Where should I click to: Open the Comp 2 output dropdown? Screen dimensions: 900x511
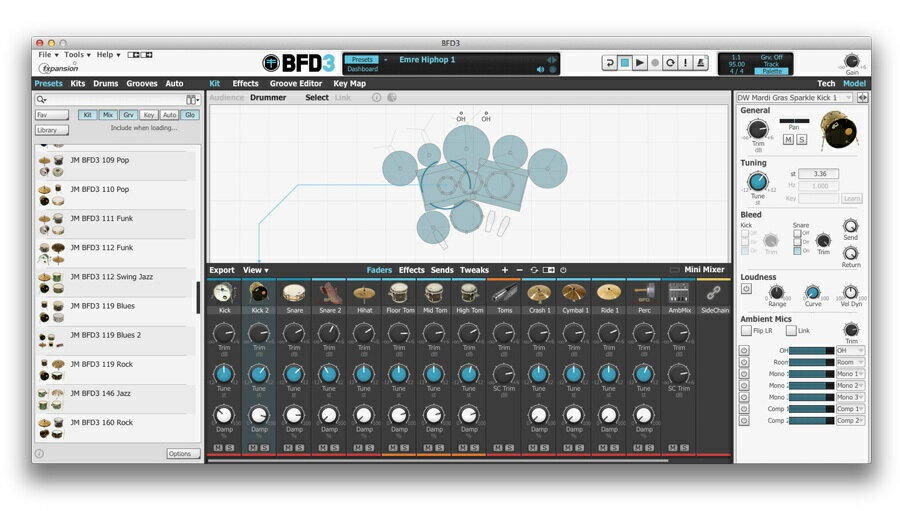click(849, 420)
